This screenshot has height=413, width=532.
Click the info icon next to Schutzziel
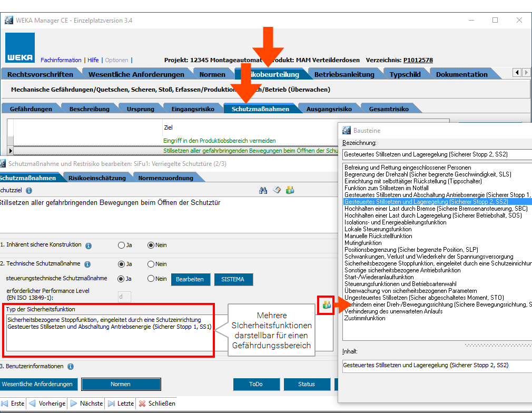click(x=28, y=191)
